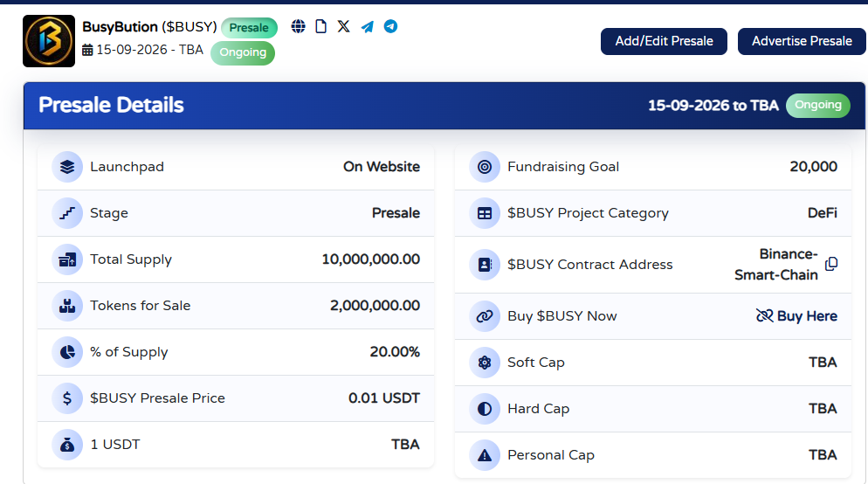Click the Launchpad layers icon
868x484 pixels.
point(67,167)
